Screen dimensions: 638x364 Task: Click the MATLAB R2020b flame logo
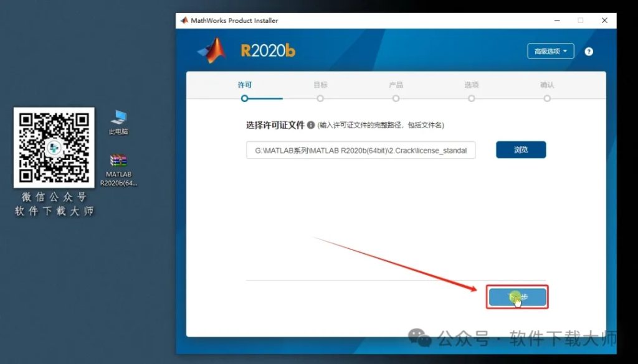click(x=212, y=51)
